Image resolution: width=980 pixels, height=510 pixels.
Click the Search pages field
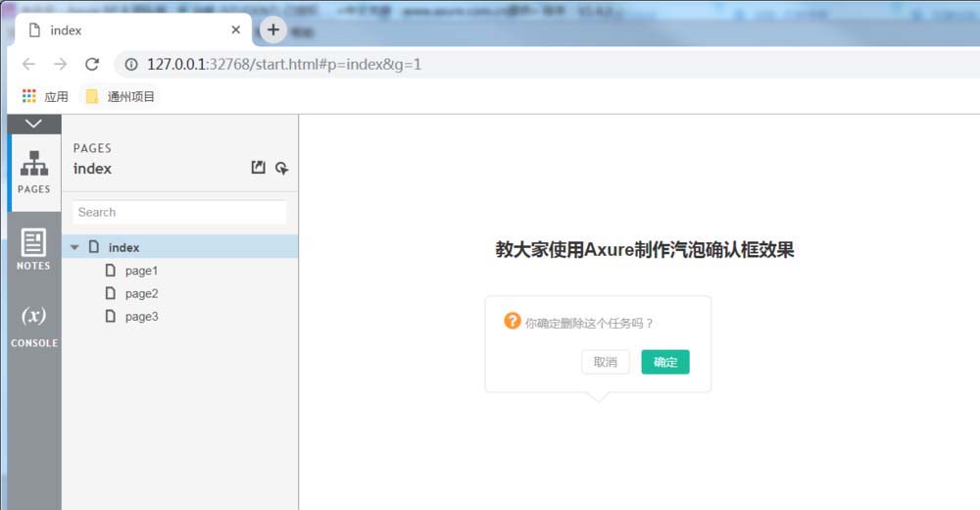(x=180, y=212)
